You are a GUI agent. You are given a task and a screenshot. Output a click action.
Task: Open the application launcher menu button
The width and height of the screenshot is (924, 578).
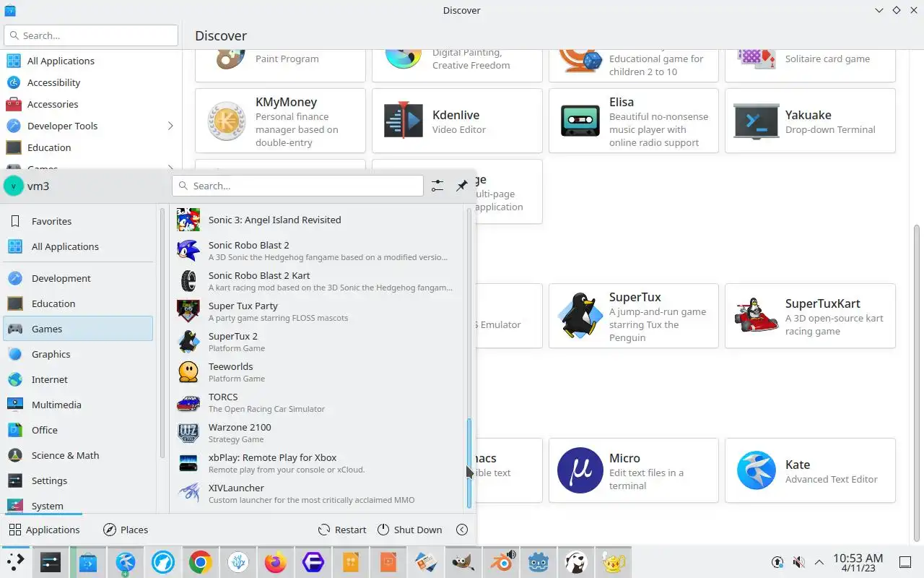coord(15,562)
